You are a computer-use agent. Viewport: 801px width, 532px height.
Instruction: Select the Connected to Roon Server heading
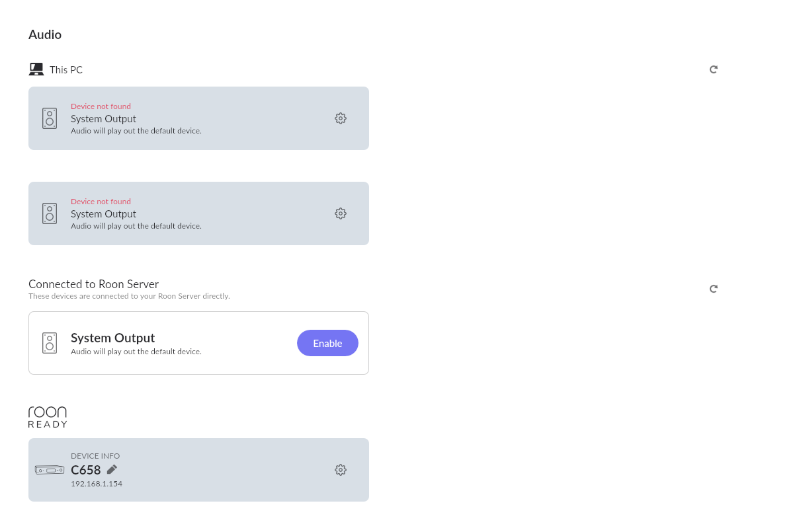coord(93,284)
